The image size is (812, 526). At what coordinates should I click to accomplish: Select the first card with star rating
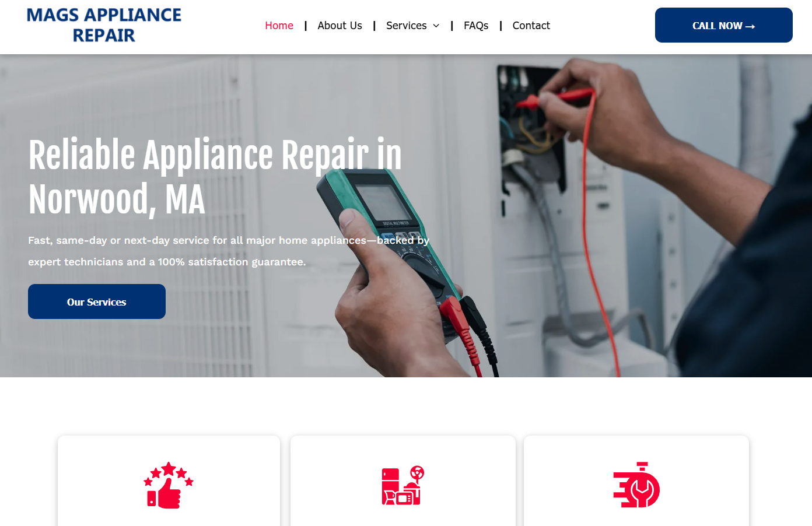(x=169, y=481)
